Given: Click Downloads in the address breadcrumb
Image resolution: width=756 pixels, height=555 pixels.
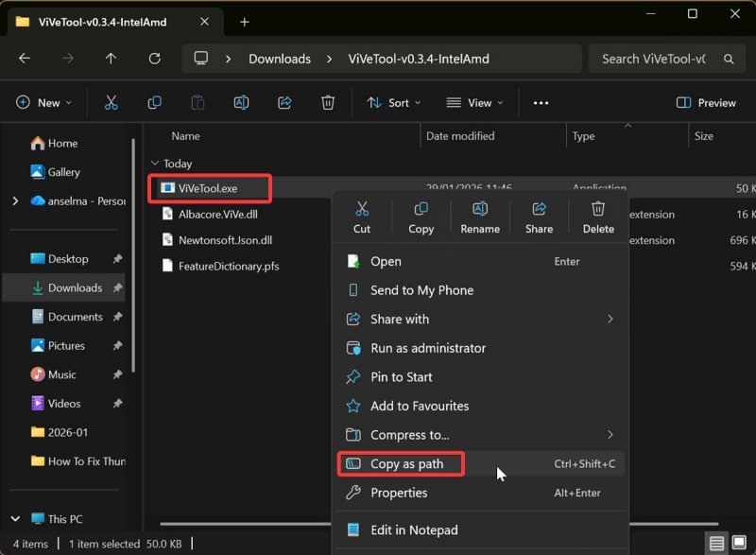Looking at the screenshot, I should (x=280, y=59).
